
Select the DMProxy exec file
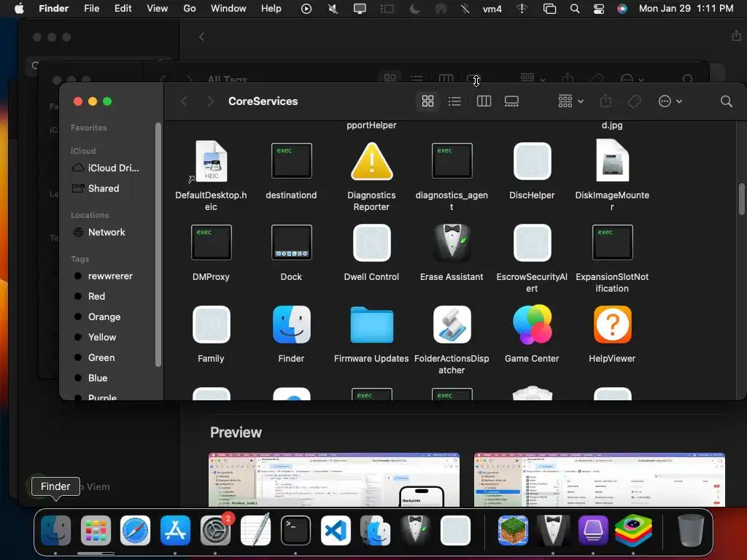click(x=211, y=242)
